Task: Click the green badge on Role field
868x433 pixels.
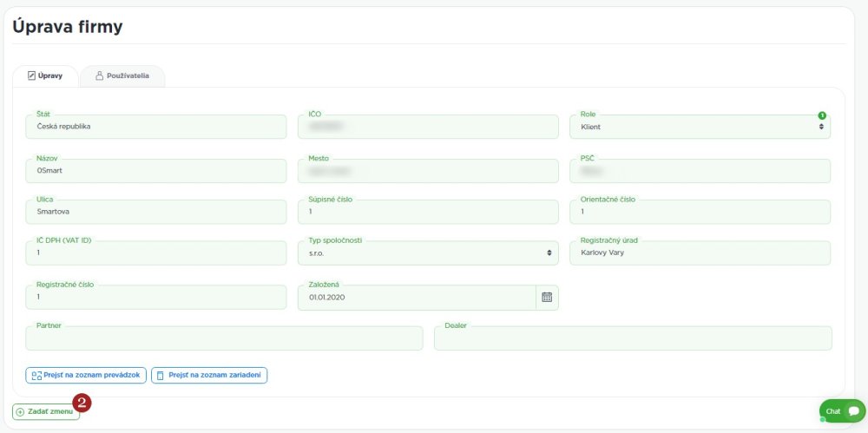Action: [x=821, y=115]
